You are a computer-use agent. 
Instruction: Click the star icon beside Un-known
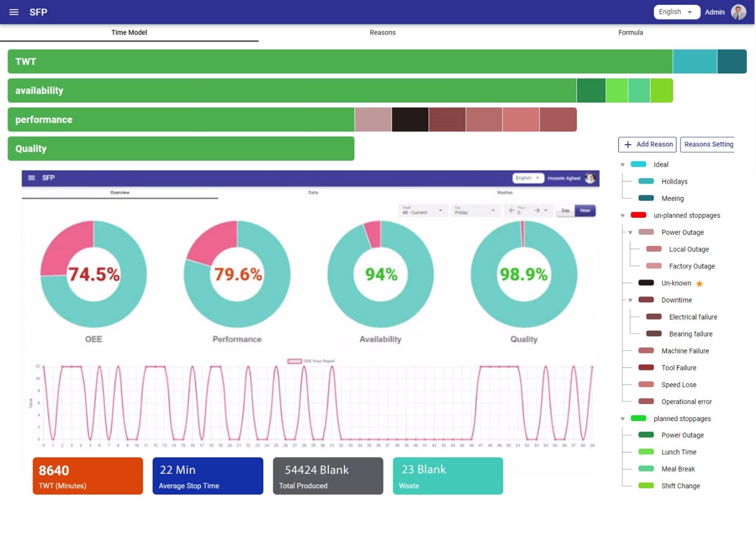click(699, 284)
